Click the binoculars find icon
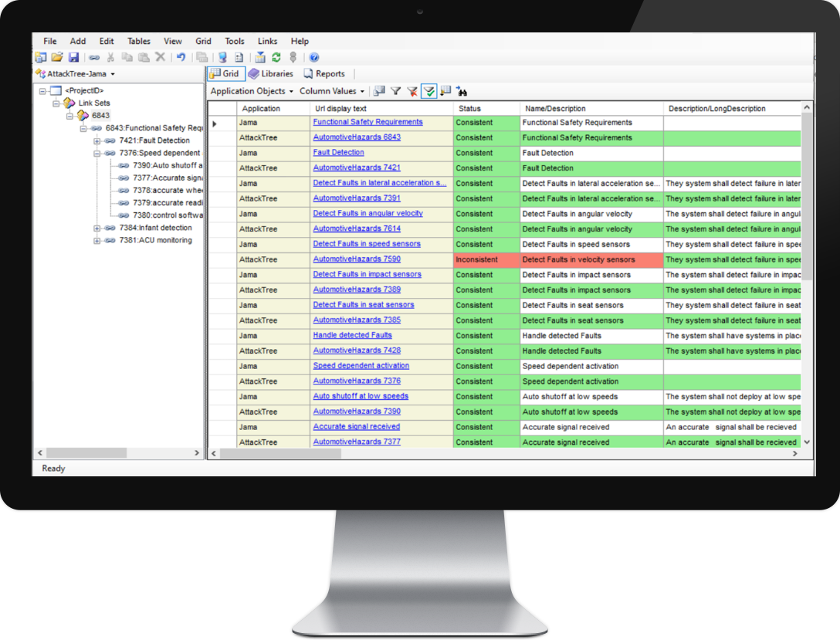 [x=462, y=91]
